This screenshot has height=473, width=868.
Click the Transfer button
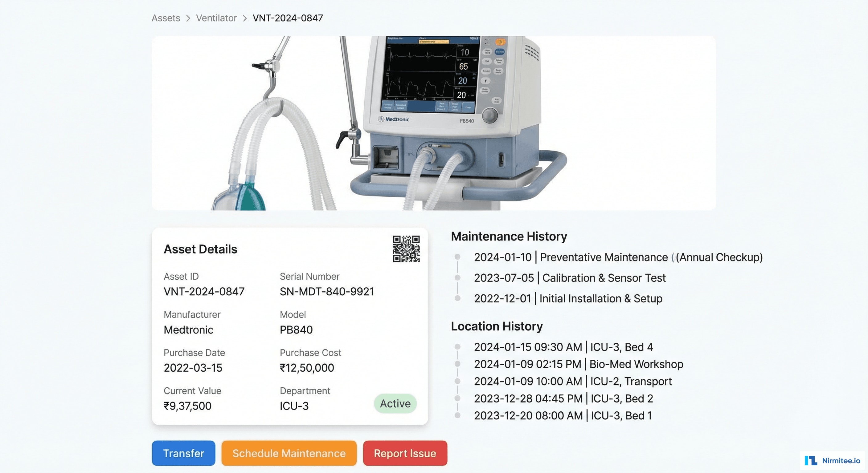tap(183, 453)
